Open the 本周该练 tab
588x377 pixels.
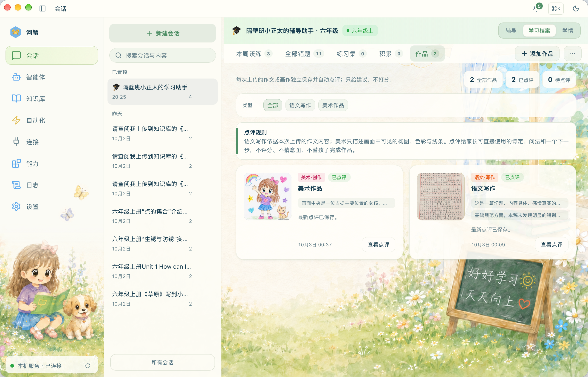point(254,54)
